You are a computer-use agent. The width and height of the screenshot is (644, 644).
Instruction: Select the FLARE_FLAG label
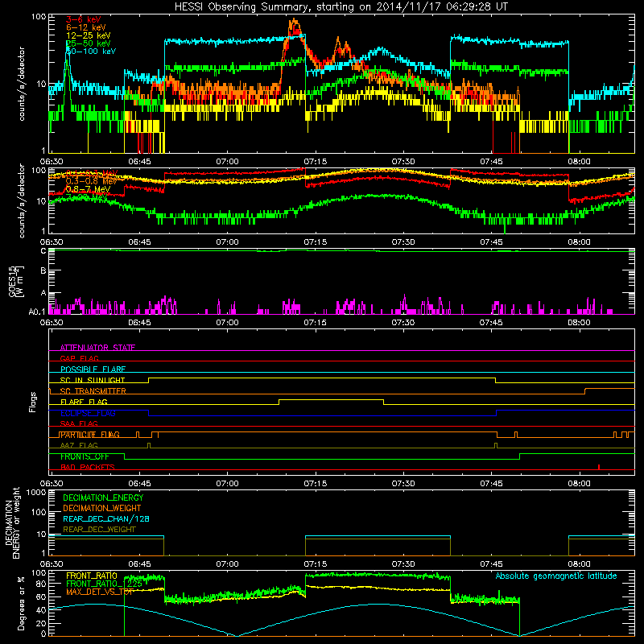click(x=84, y=402)
